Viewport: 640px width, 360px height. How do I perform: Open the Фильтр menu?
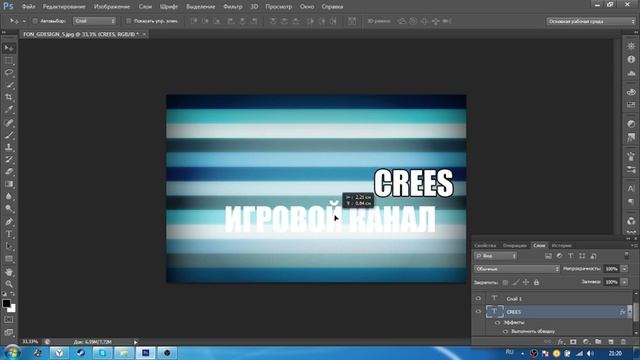tap(233, 7)
